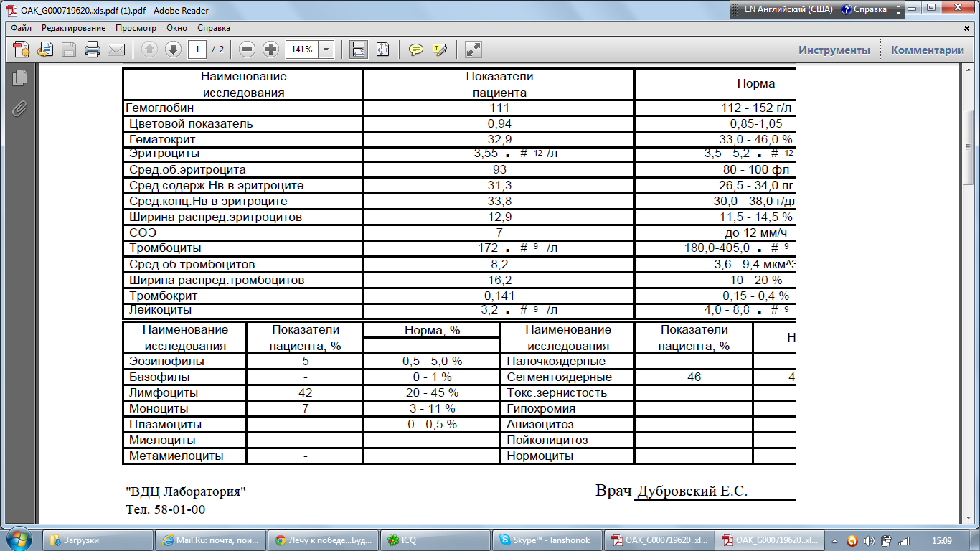Click the 141% zoom value field
Screen dimensions: 980x551
tap(301, 50)
